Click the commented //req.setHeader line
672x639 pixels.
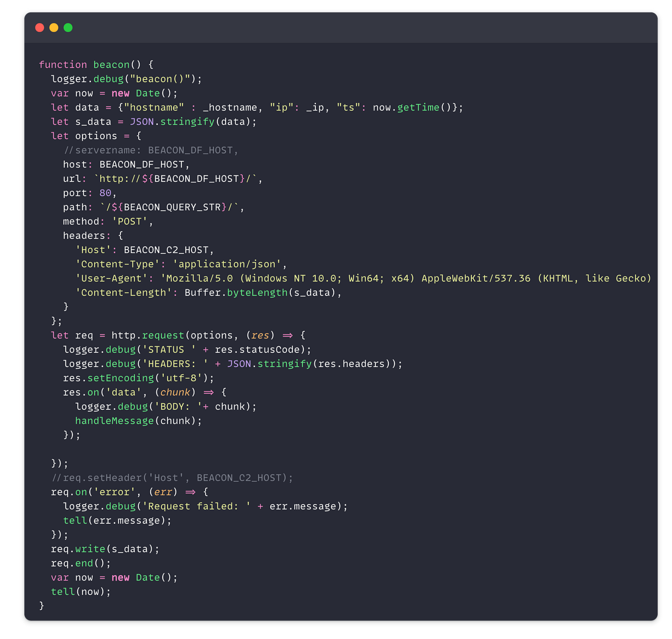172,478
